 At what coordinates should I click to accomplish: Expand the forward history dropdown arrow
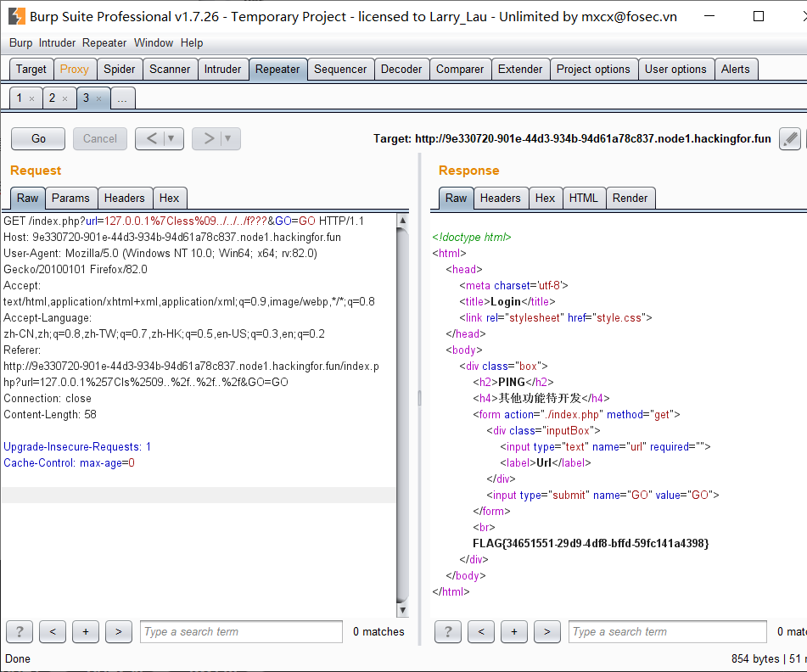(x=228, y=138)
